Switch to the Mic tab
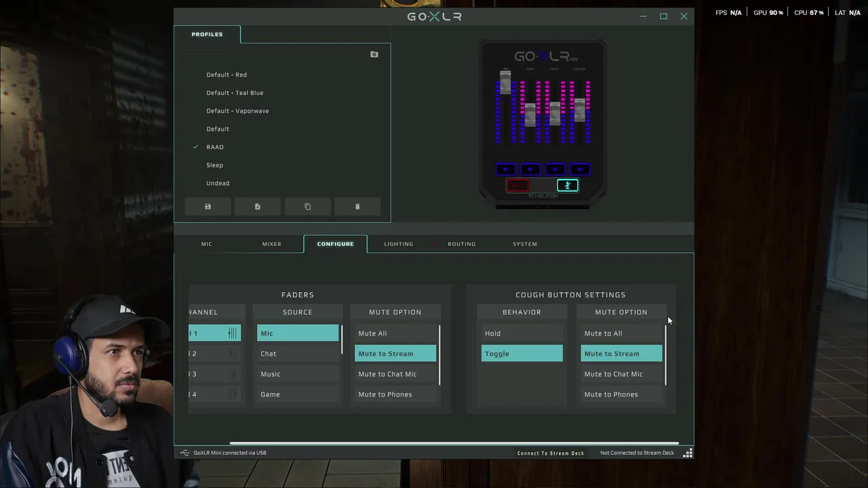This screenshot has height=488, width=868. click(207, 244)
